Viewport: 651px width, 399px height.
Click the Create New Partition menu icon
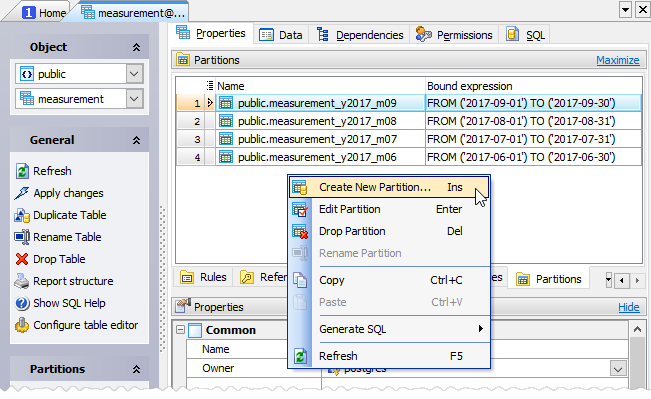[299, 188]
